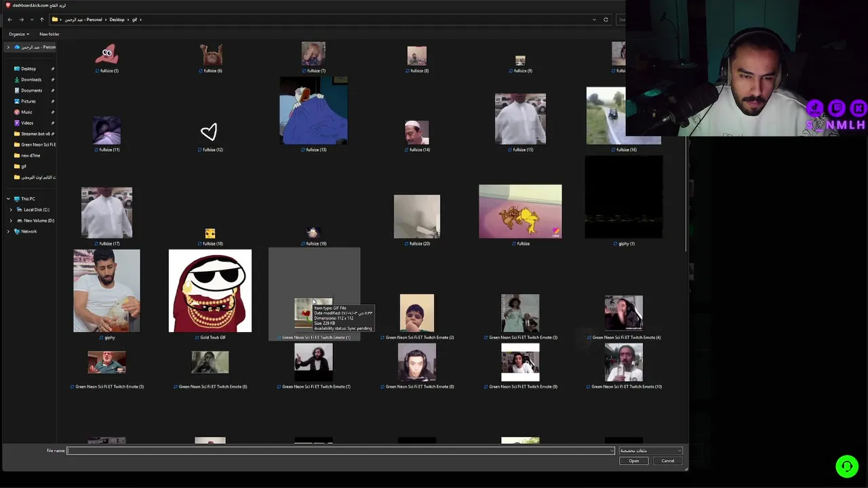This screenshot has width=868, height=488.
Task: Expand the OneDrive Personal tree node
Action: point(8,47)
